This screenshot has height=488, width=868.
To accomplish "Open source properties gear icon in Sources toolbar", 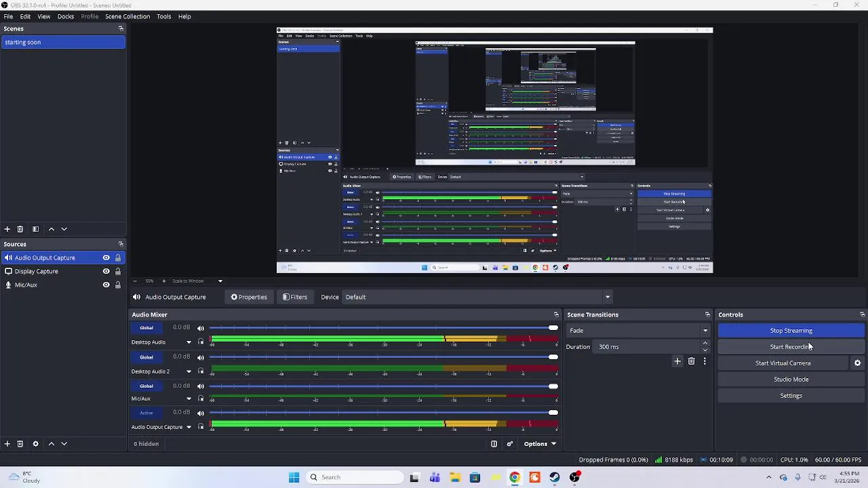I will pos(35,444).
